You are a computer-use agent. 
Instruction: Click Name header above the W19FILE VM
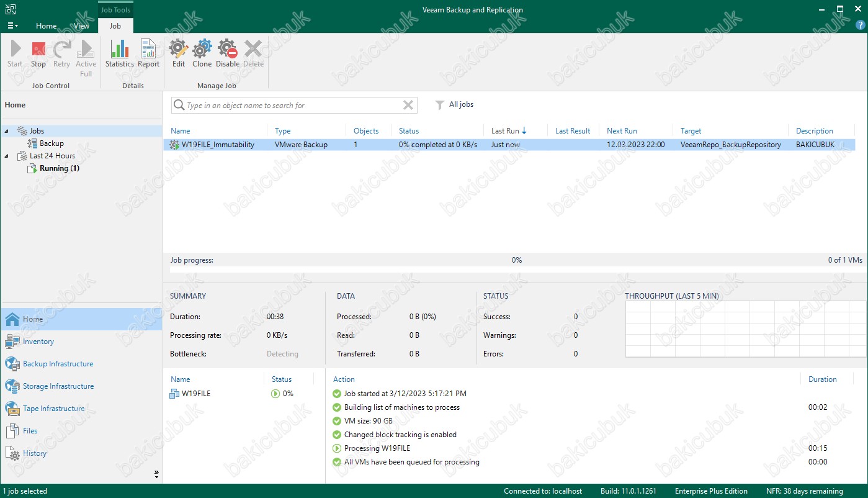(180, 379)
